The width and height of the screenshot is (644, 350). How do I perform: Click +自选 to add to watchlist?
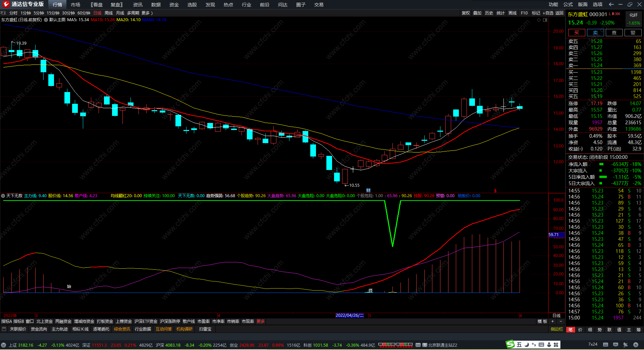(x=548, y=13)
